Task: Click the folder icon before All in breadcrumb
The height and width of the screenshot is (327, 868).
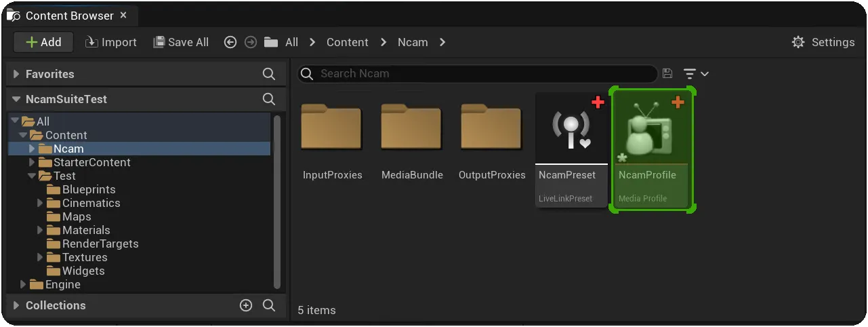Action: (x=271, y=42)
